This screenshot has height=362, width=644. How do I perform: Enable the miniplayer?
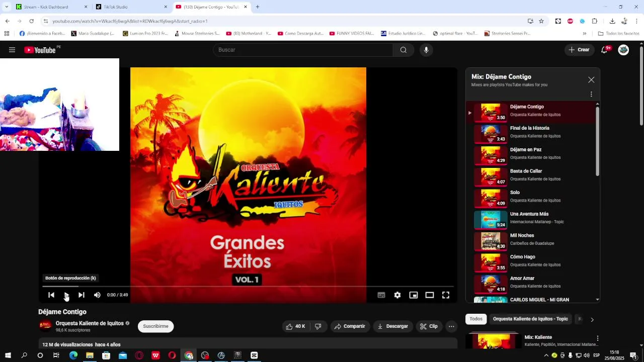(x=414, y=295)
